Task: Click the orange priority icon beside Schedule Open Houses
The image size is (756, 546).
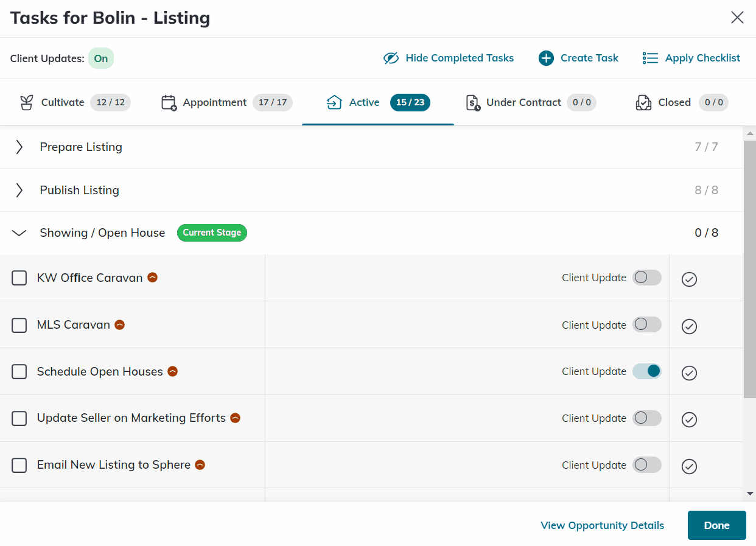Action: click(x=173, y=371)
